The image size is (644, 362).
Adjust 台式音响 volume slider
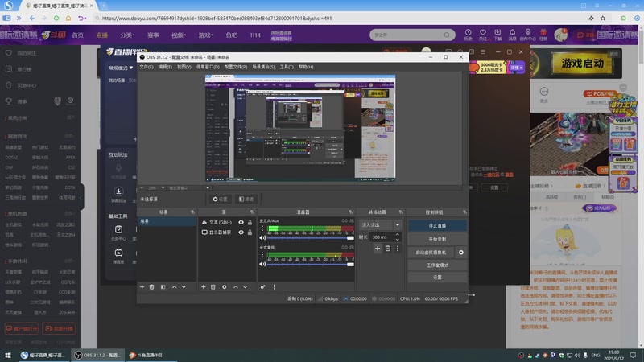click(x=311, y=265)
